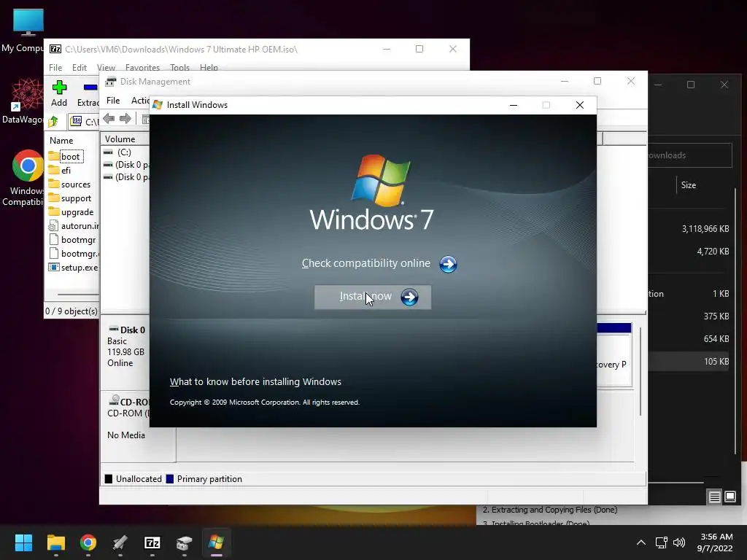Viewport: 747px width, 560px height.
Task: Open the View menu in 7-Zip
Action: (x=107, y=68)
